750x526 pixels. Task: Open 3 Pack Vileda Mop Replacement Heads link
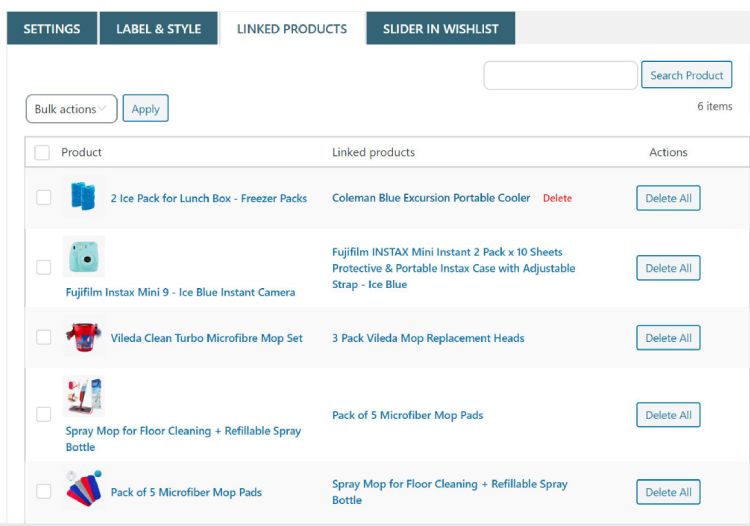click(x=428, y=338)
